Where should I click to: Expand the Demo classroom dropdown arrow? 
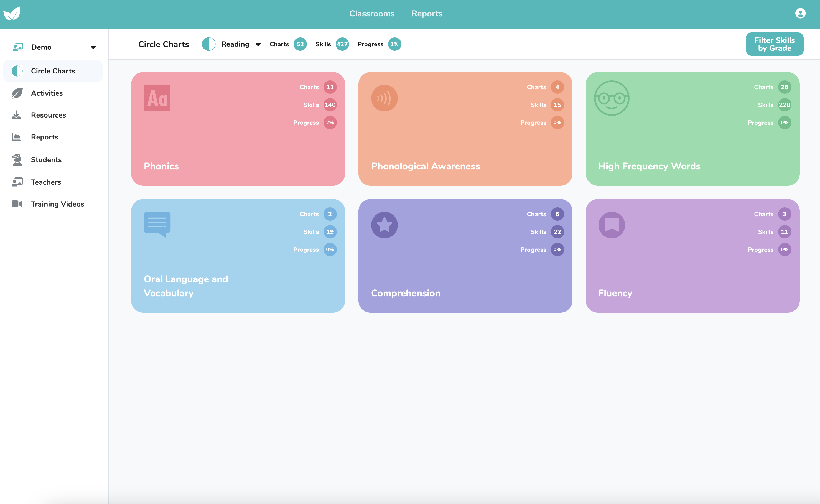pyautogui.click(x=93, y=47)
